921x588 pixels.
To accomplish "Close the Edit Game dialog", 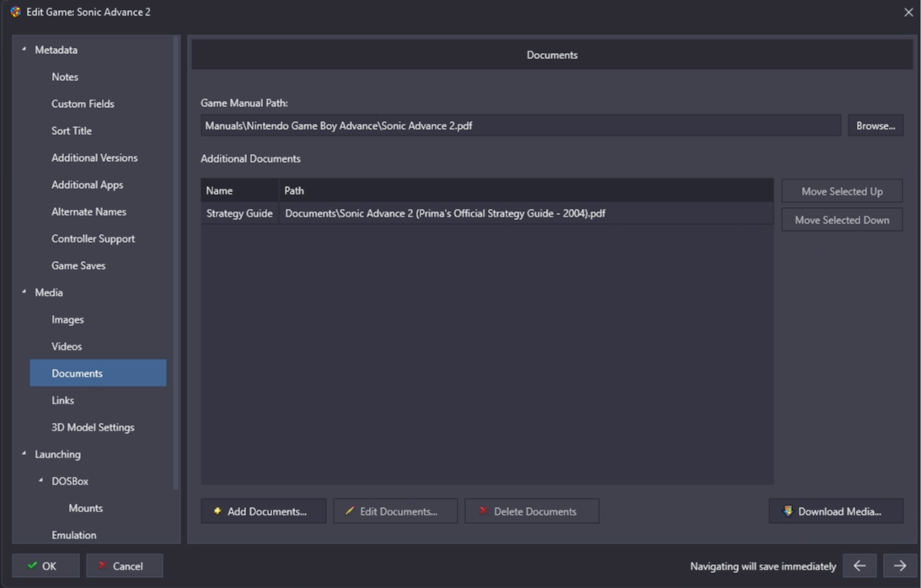I will click(908, 13).
